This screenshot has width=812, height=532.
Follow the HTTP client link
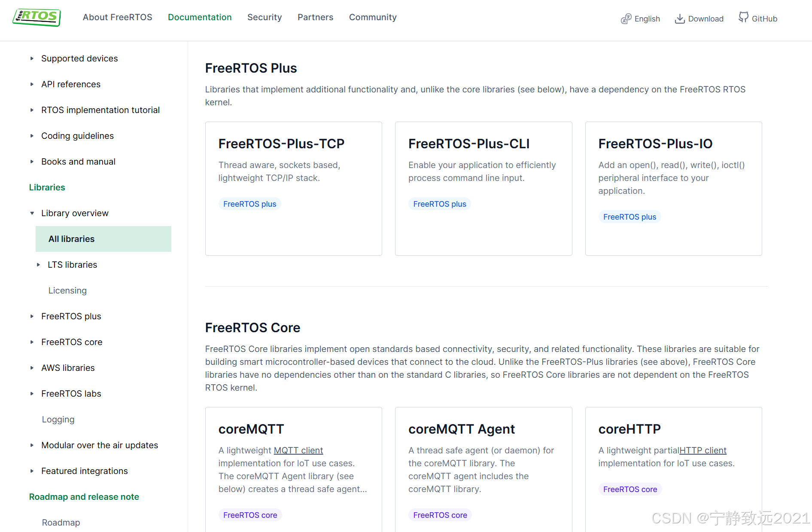(x=703, y=450)
